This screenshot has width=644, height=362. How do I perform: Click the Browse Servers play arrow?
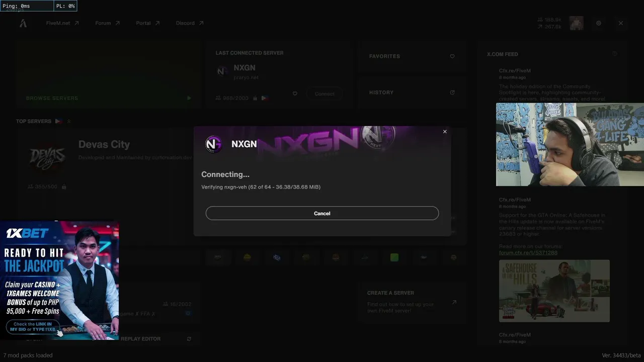tap(189, 98)
